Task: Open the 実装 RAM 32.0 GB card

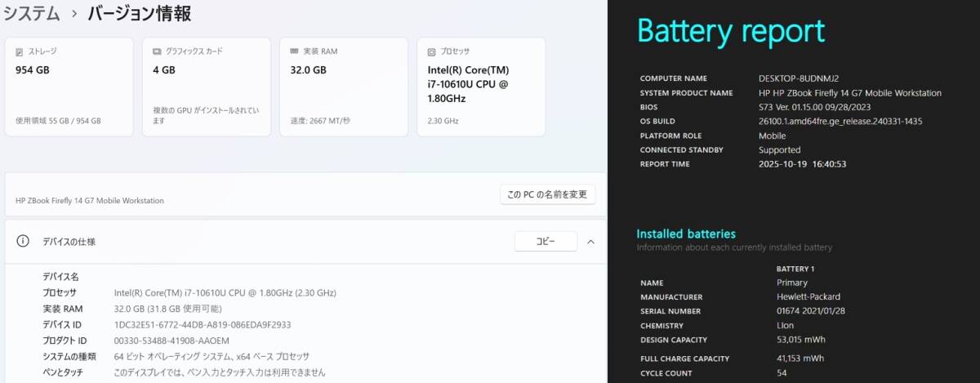Action: pyautogui.click(x=344, y=87)
